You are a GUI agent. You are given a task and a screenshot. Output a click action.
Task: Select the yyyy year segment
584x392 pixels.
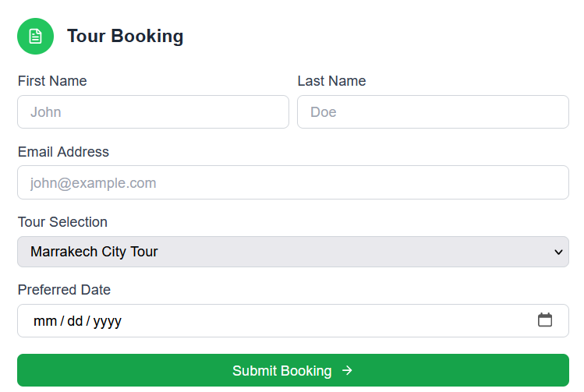pos(108,321)
